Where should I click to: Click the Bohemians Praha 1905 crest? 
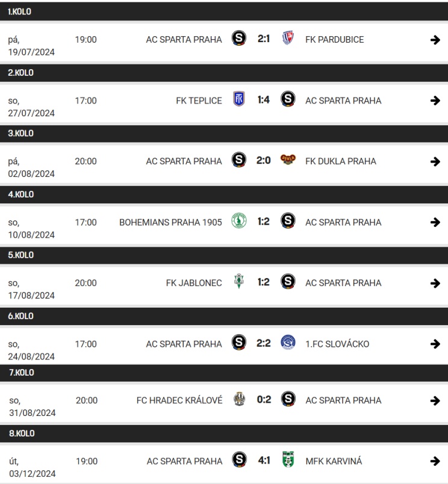(239, 222)
